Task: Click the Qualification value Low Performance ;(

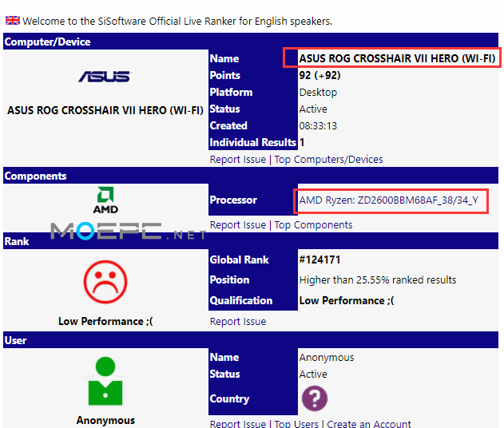Action: point(347,300)
